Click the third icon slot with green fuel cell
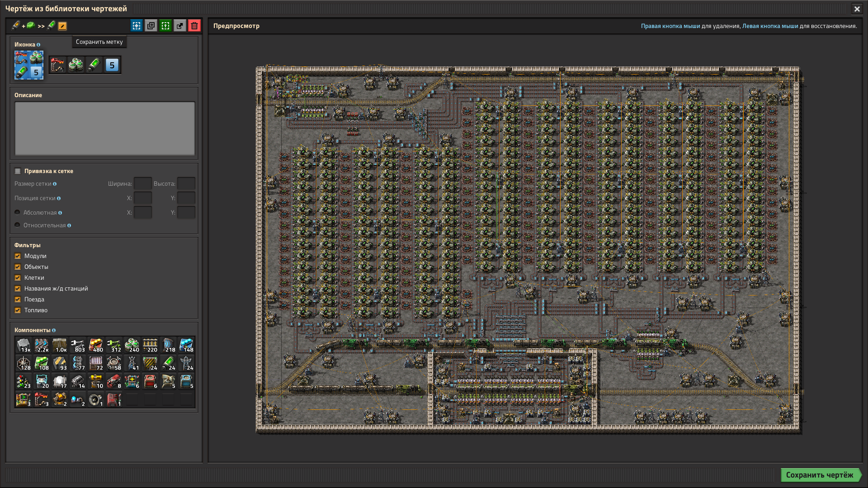 click(x=94, y=65)
